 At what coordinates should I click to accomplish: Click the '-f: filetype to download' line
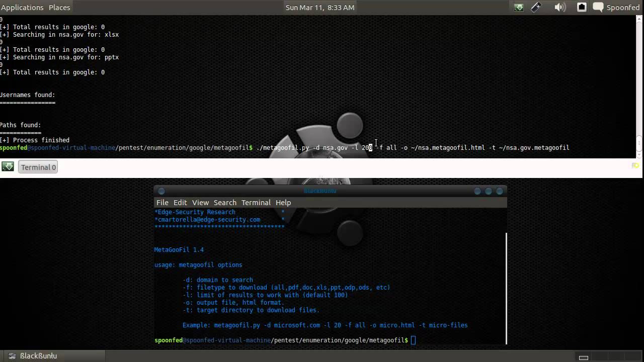click(x=286, y=288)
